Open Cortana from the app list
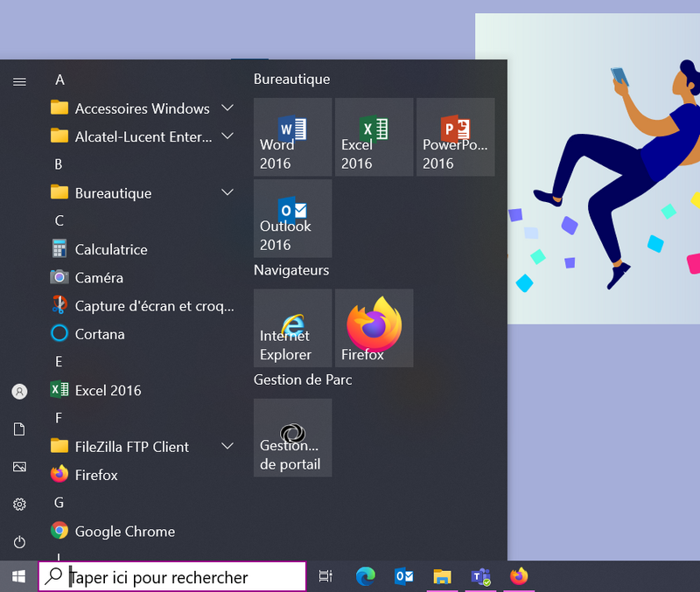This screenshot has width=700, height=592. [100, 334]
